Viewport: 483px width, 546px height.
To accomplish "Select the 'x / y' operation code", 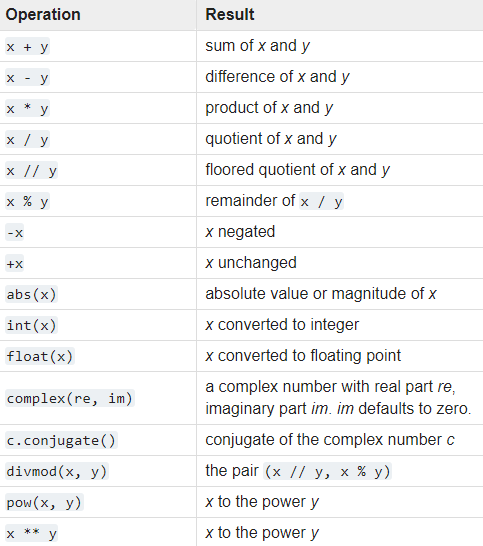I will tap(28, 139).
